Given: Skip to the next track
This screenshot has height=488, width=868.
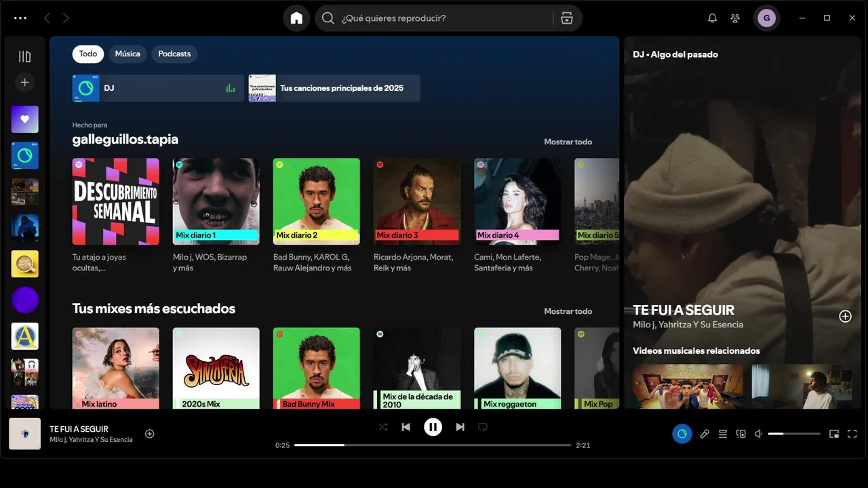Looking at the screenshot, I should click(460, 427).
